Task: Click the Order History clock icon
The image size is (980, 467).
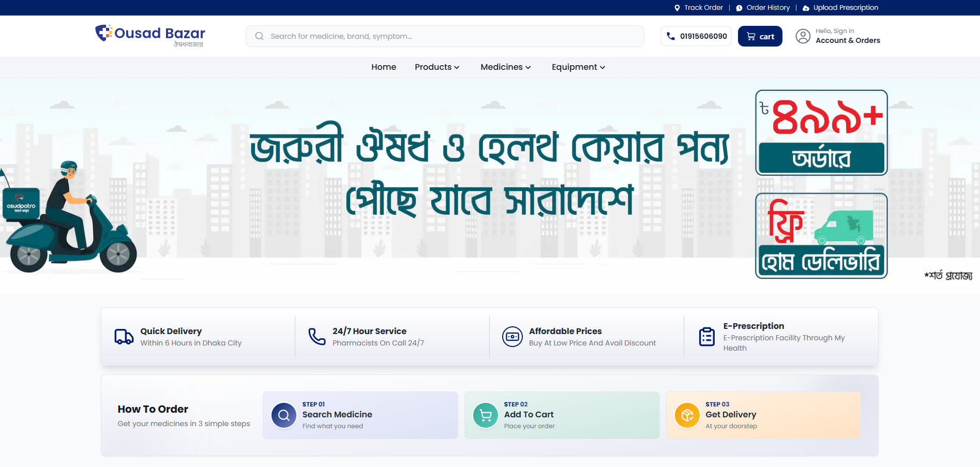Action: coord(739,8)
